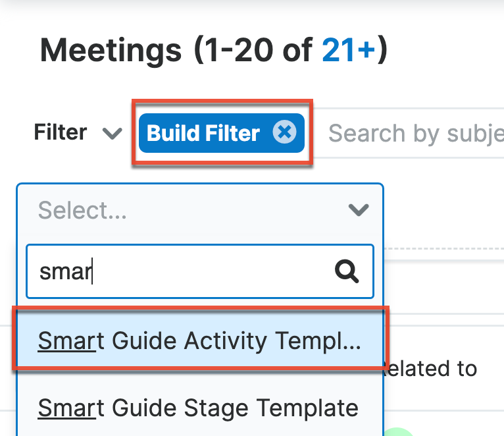Click the typed text 'smar' in dropdown search
The height and width of the screenshot is (436, 504).
coord(64,271)
